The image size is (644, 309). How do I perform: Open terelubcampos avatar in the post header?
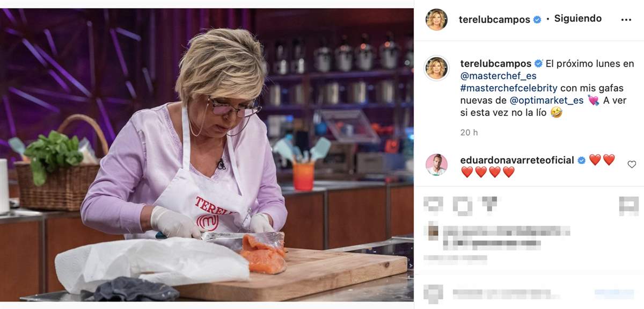436,19
